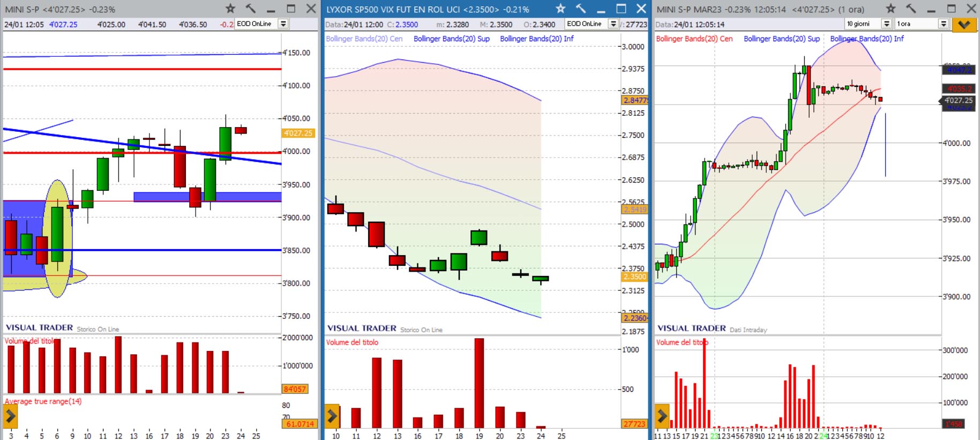Select the yellow ellipse drawing in MINI S-P chart
Screen dimensions: 980x440
58,238
